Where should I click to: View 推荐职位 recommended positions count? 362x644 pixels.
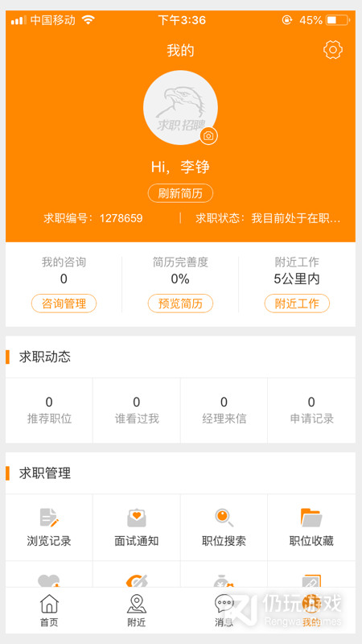tap(49, 411)
